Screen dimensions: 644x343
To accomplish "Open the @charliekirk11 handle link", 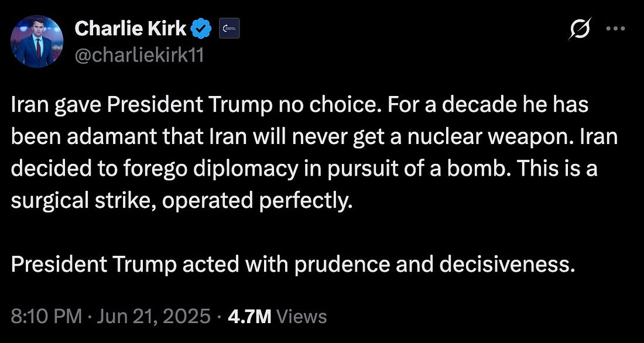I will (x=139, y=56).
